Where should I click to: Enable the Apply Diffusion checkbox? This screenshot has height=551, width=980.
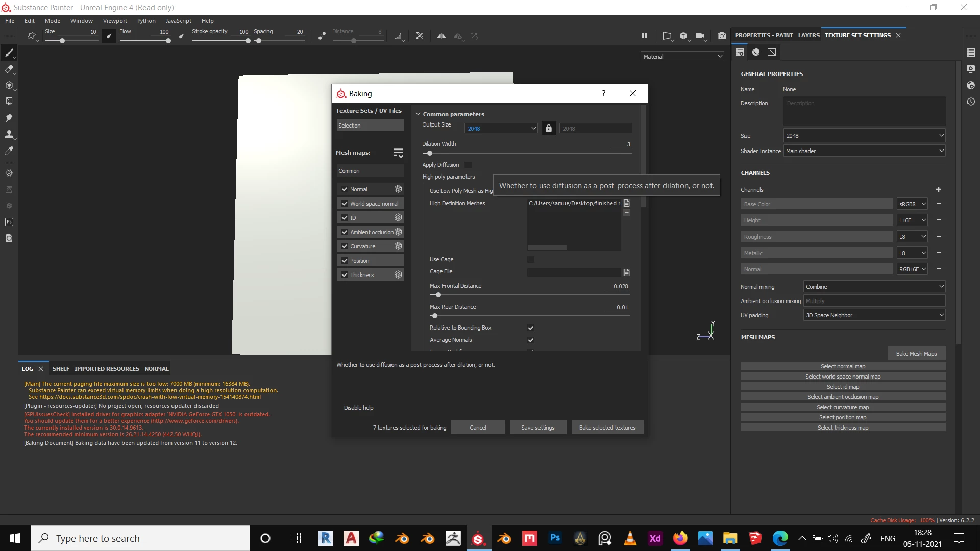(x=468, y=165)
